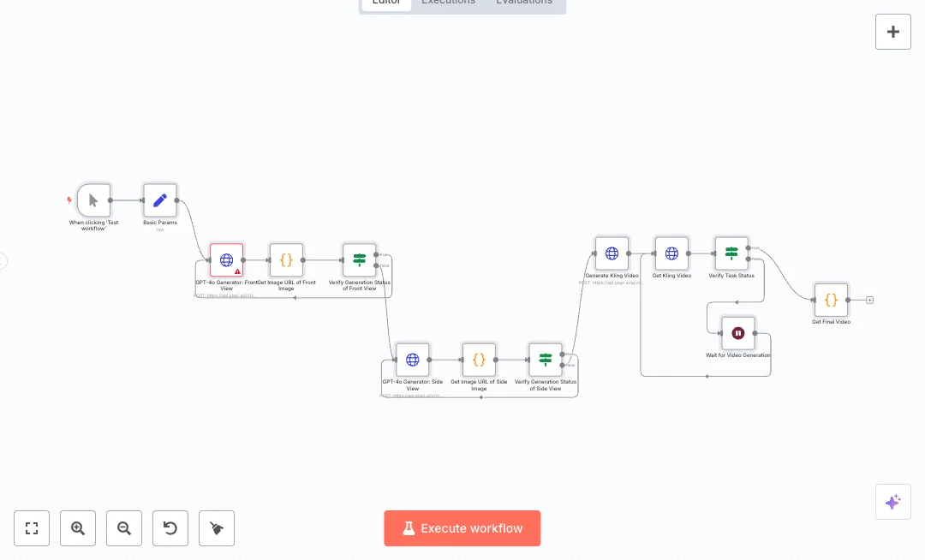Image resolution: width=925 pixels, height=560 pixels.
Task: Click the zoom in magnifier icon
Action: point(78,528)
